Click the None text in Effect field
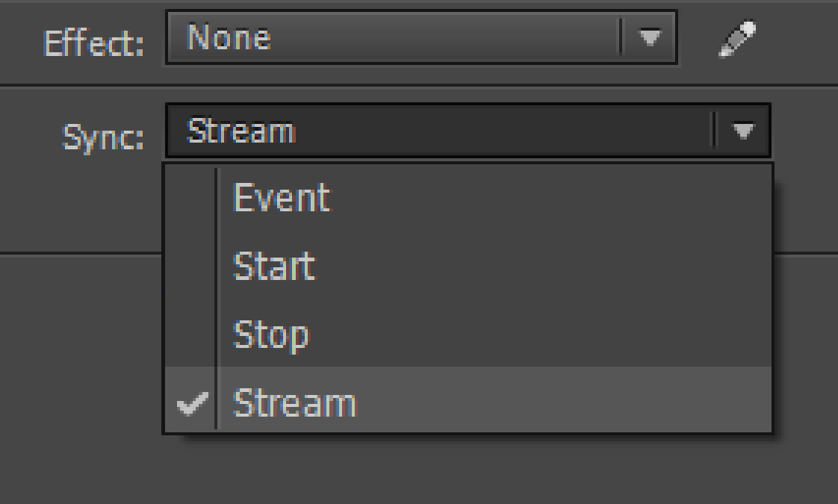Screen dimensions: 838x504 [x=228, y=37]
